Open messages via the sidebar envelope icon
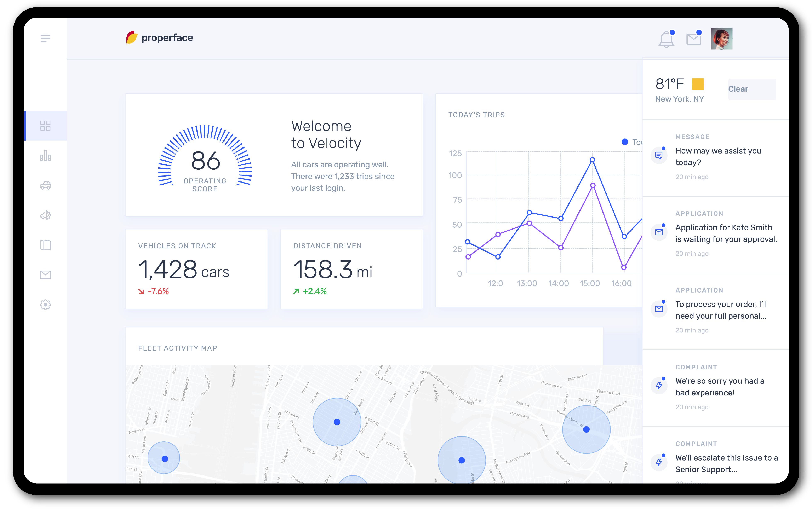 point(45,275)
